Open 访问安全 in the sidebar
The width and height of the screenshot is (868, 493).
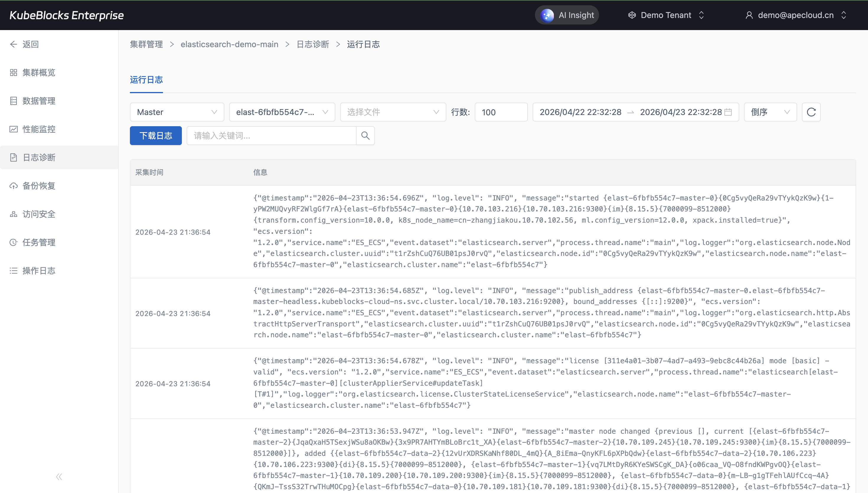(39, 214)
